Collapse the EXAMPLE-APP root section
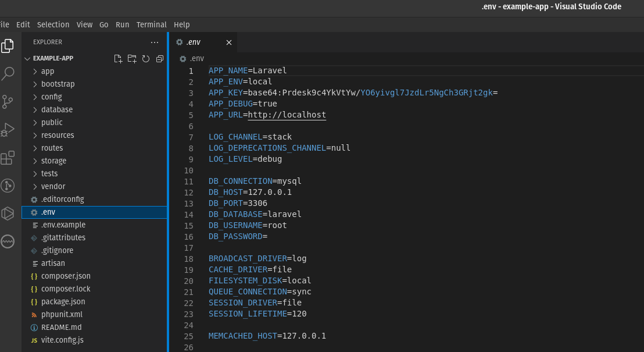Image resolution: width=644 pixels, height=352 pixels. (53, 58)
